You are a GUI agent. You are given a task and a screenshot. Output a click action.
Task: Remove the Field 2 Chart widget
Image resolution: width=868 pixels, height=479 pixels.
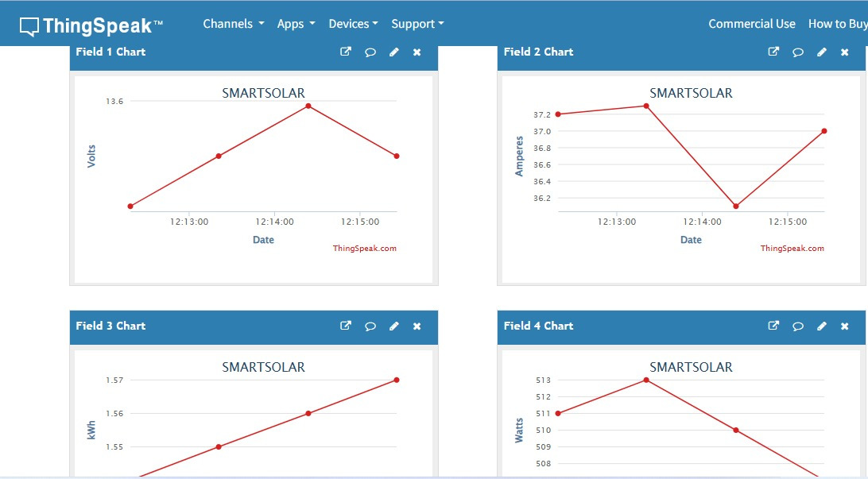tap(844, 52)
